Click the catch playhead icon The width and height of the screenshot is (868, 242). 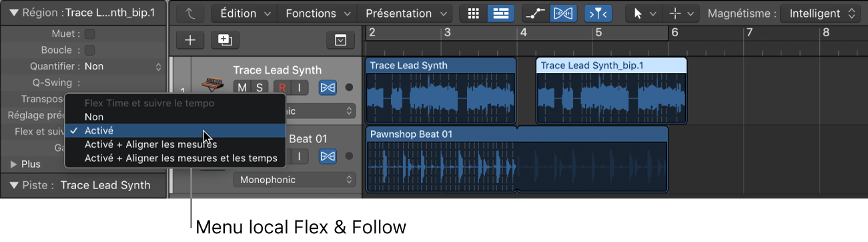(x=598, y=13)
